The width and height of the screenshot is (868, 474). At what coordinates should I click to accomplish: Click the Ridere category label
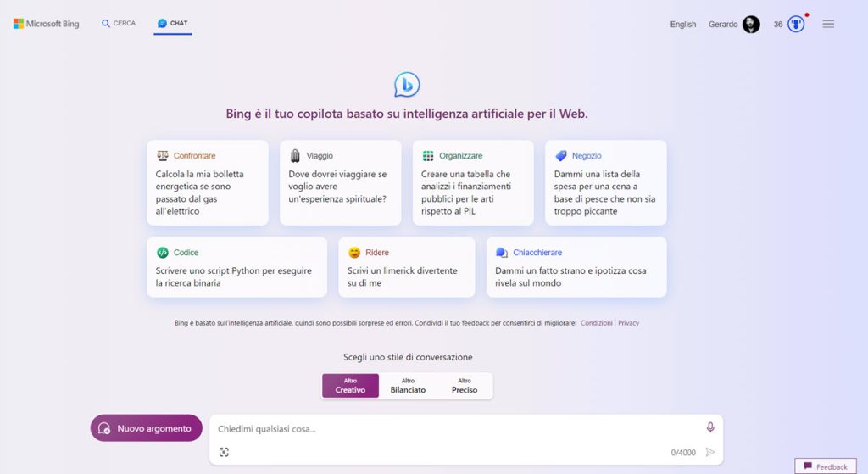377,253
